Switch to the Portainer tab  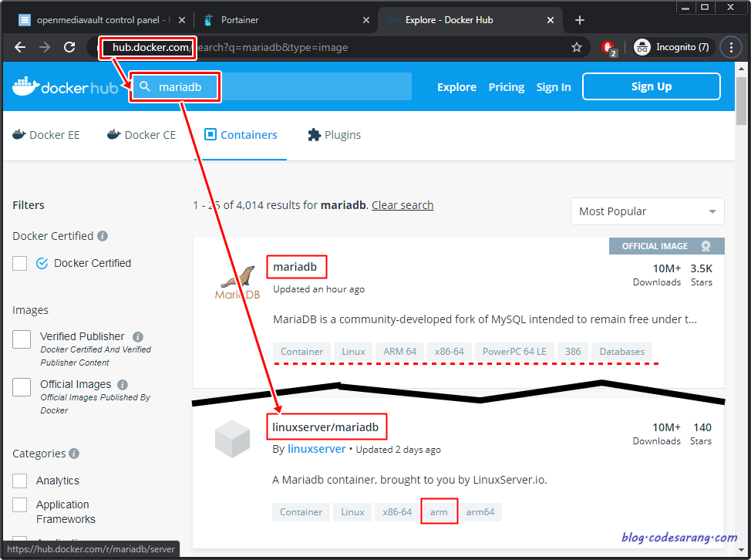285,20
